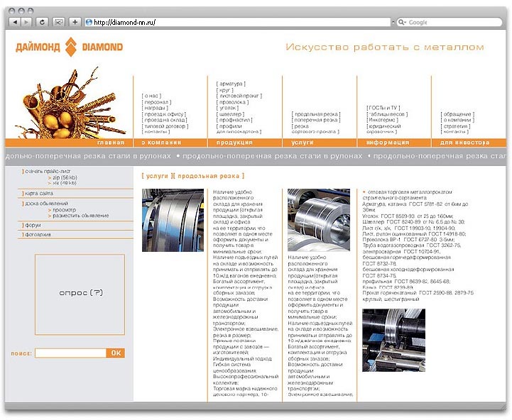This screenshot has height=420, width=512.
Task: Click the globe site icon in address bar
Action: click(x=89, y=22)
